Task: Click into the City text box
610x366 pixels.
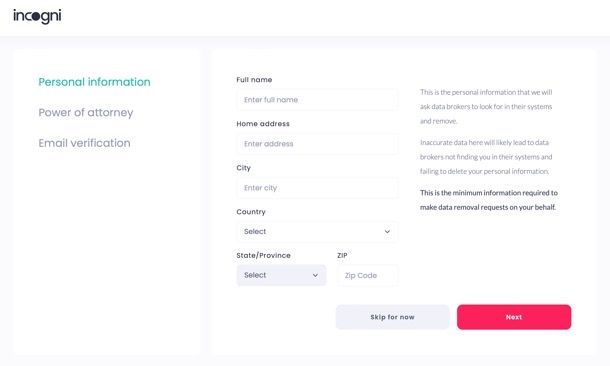Action: click(317, 188)
